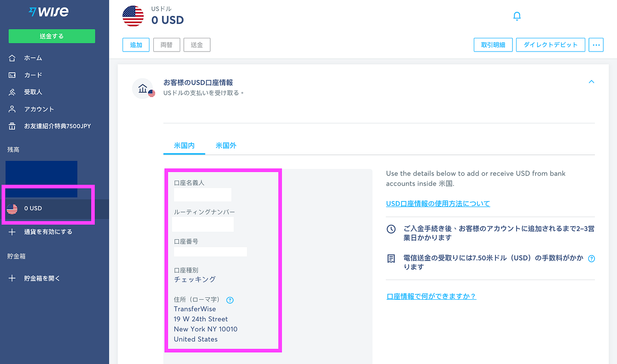
Task: Click the 0 USD heading at top
Action: pos(167,20)
